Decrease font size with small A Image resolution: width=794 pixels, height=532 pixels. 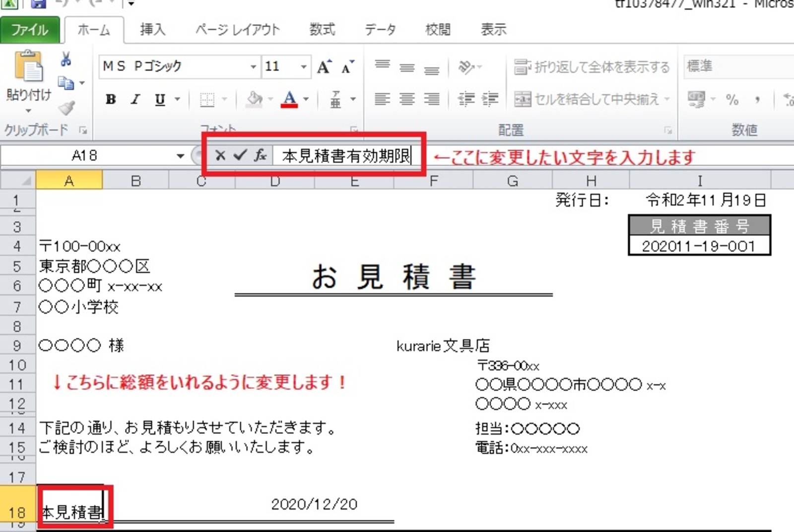348,66
